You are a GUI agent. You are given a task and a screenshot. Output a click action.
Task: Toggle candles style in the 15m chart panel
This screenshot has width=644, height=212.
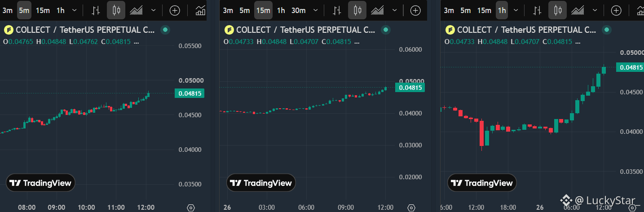(x=357, y=10)
